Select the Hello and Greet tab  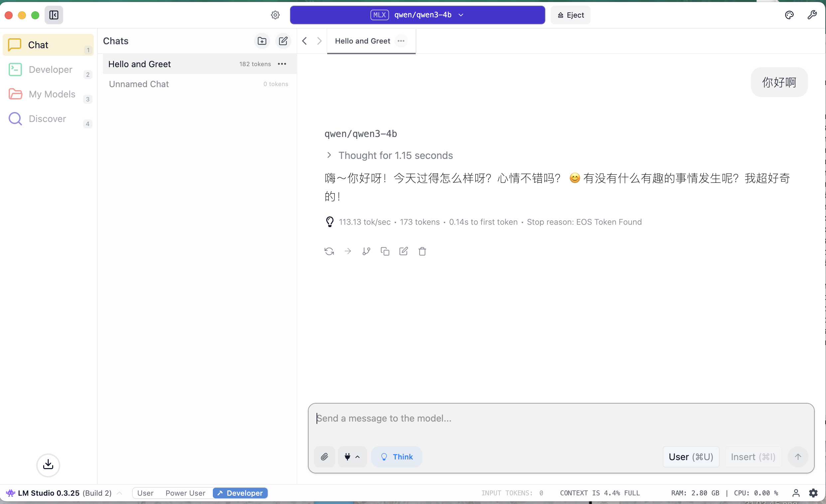(x=362, y=41)
